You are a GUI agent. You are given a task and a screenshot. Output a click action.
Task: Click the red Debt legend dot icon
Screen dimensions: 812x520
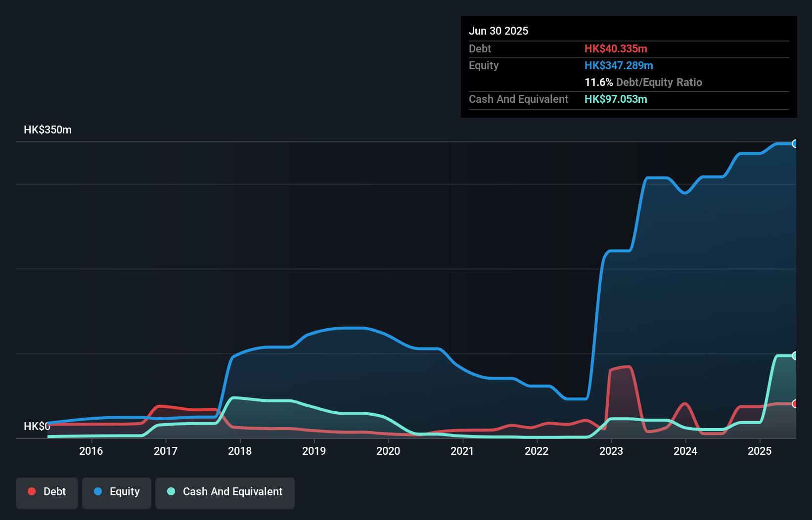[x=31, y=491]
